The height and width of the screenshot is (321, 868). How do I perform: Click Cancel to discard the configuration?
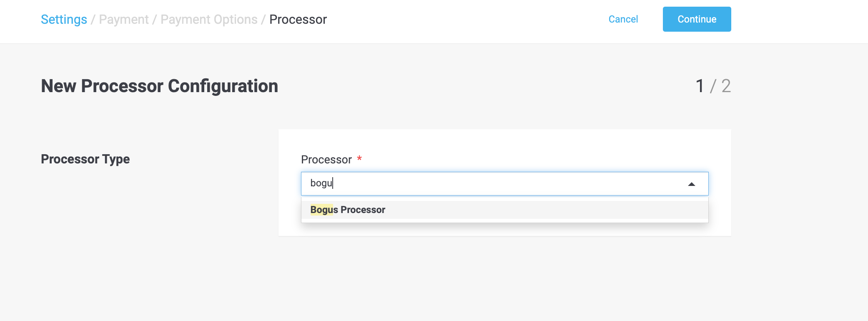coord(623,19)
